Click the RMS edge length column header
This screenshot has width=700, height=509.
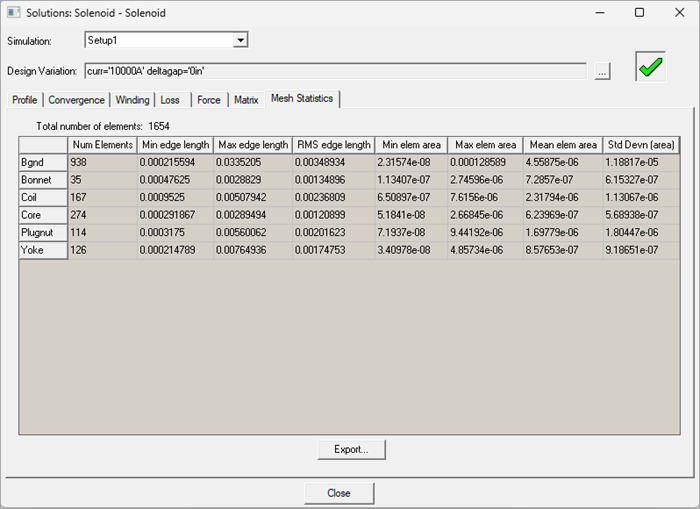333,145
